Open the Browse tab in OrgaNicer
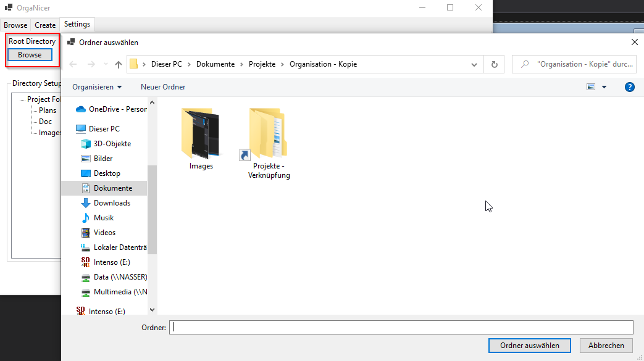This screenshot has width=644, height=361. click(x=15, y=25)
